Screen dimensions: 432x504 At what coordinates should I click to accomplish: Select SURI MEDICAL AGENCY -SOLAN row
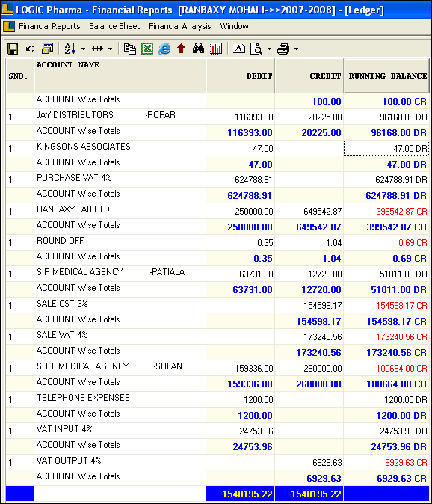click(x=217, y=368)
